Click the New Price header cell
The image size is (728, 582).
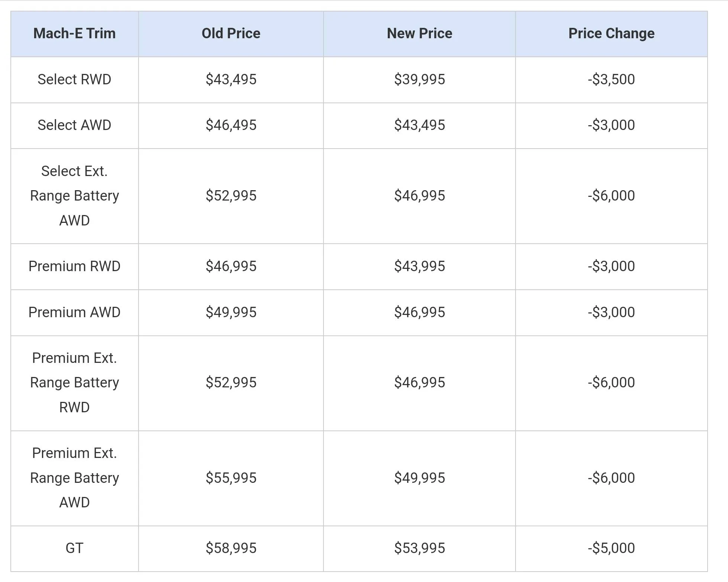click(x=419, y=34)
